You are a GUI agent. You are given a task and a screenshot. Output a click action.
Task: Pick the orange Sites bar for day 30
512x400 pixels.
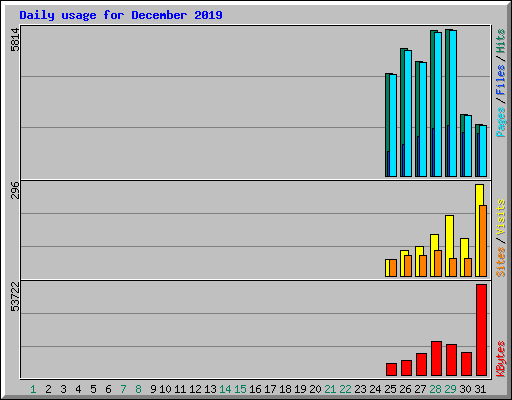click(x=468, y=267)
